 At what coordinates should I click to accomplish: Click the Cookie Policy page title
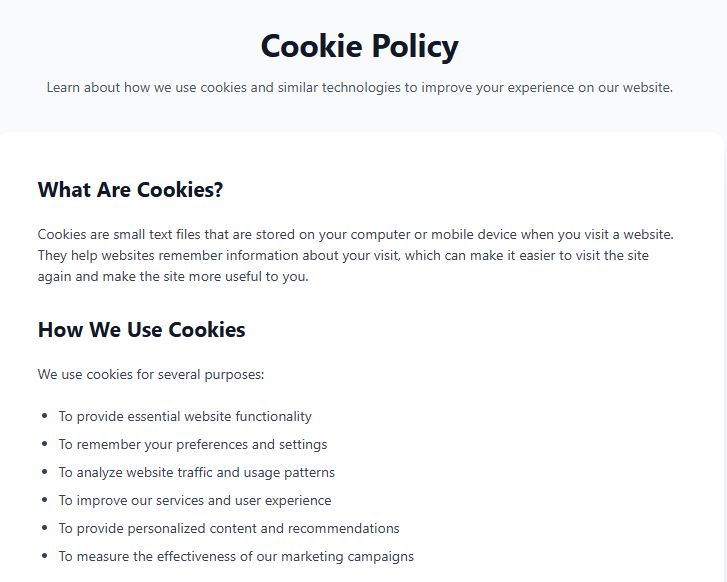(359, 46)
